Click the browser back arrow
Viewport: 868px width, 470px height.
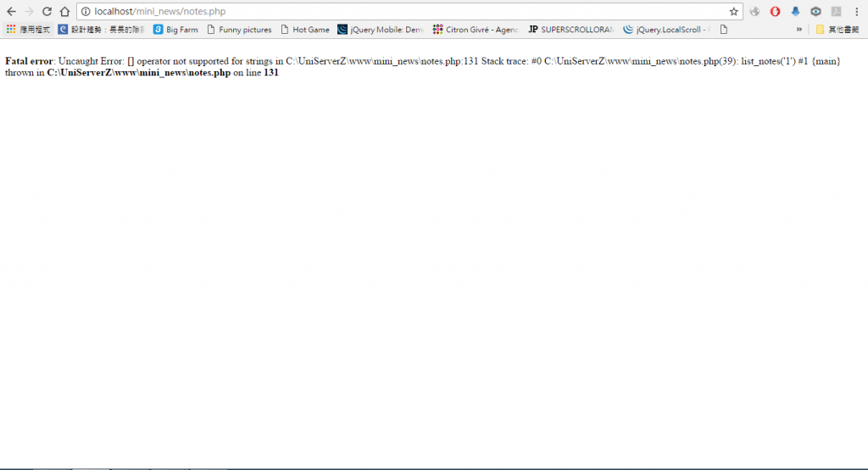11,11
